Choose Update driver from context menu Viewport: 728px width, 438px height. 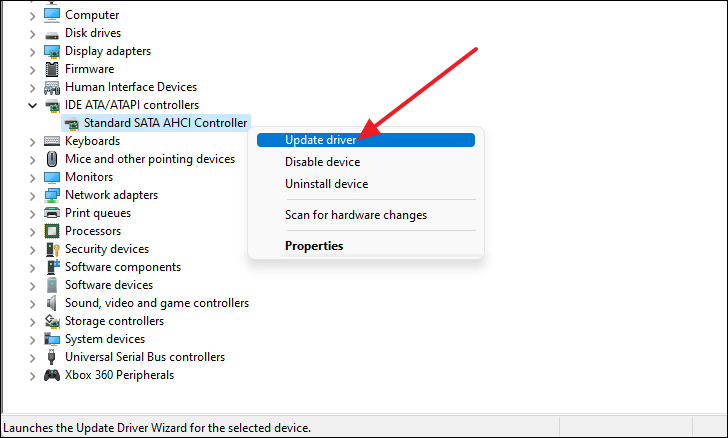click(366, 140)
